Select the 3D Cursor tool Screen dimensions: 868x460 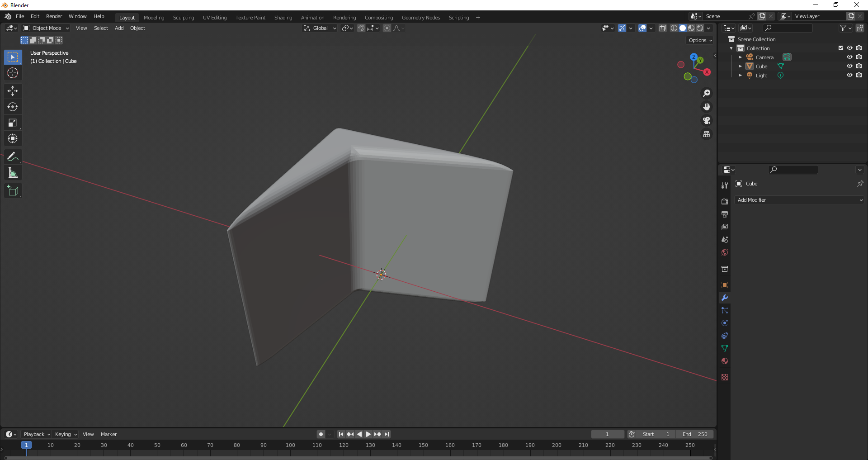click(13, 73)
